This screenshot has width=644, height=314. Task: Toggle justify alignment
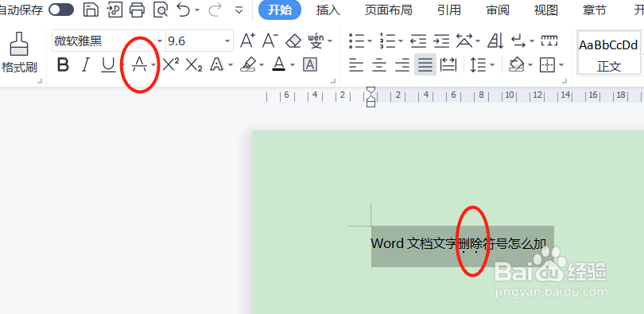coord(425,64)
